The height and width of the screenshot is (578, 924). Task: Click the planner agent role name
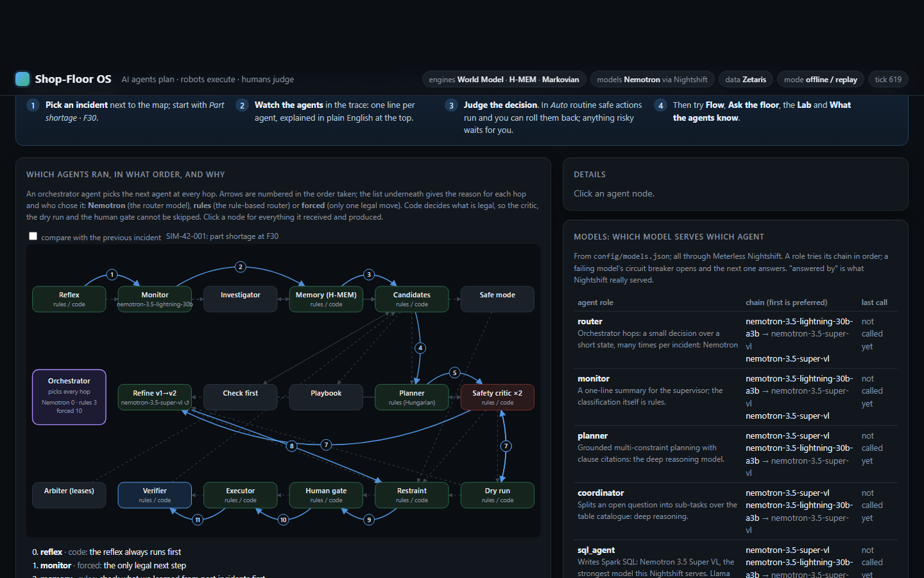[x=592, y=435]
